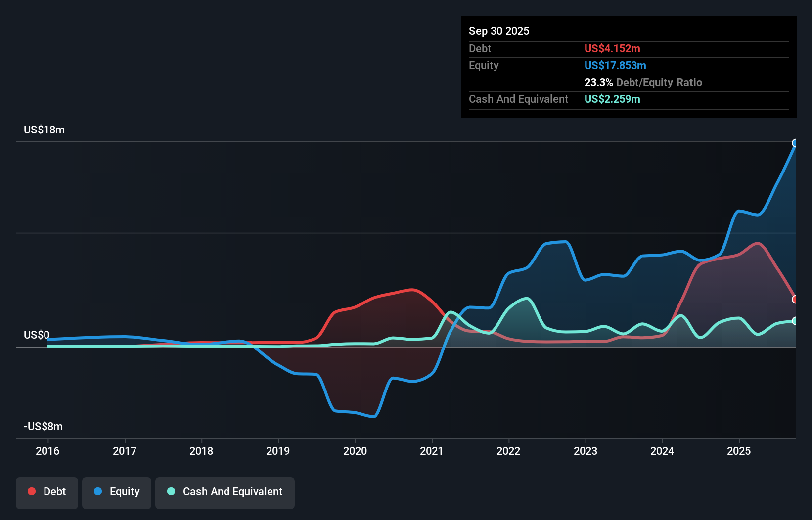
Task: Click the 23.3% Debt/Equity Ratio text
Action: (643, 82)
